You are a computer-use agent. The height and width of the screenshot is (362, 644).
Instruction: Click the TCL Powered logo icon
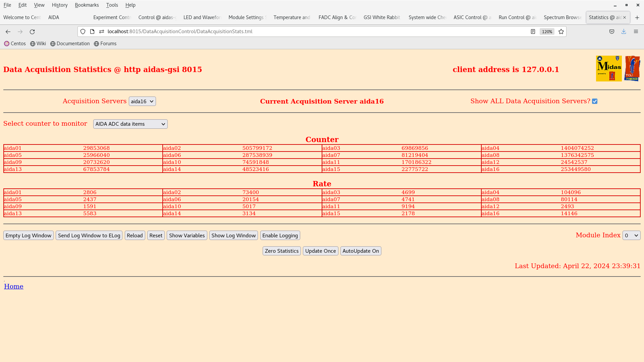coord(632,69)
